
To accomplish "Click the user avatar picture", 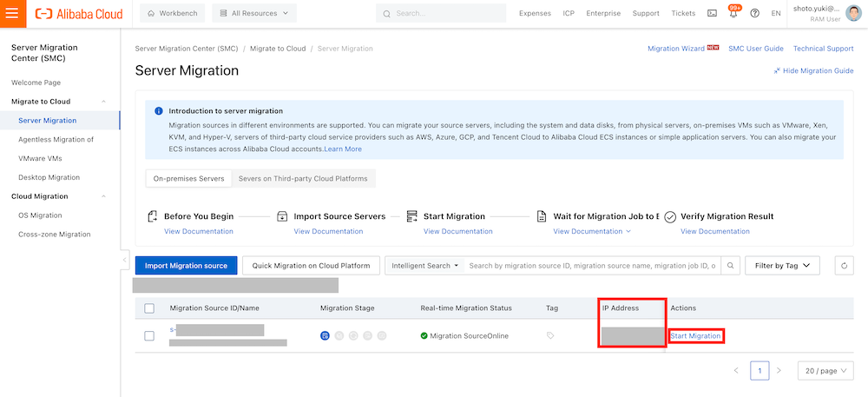I will tap(853, 13).
